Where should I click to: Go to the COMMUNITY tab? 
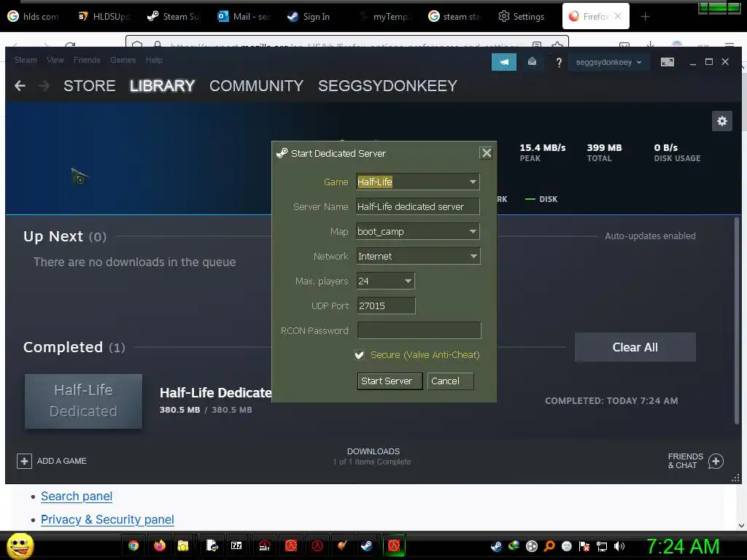pyautogui.click(x=256, y=86)
